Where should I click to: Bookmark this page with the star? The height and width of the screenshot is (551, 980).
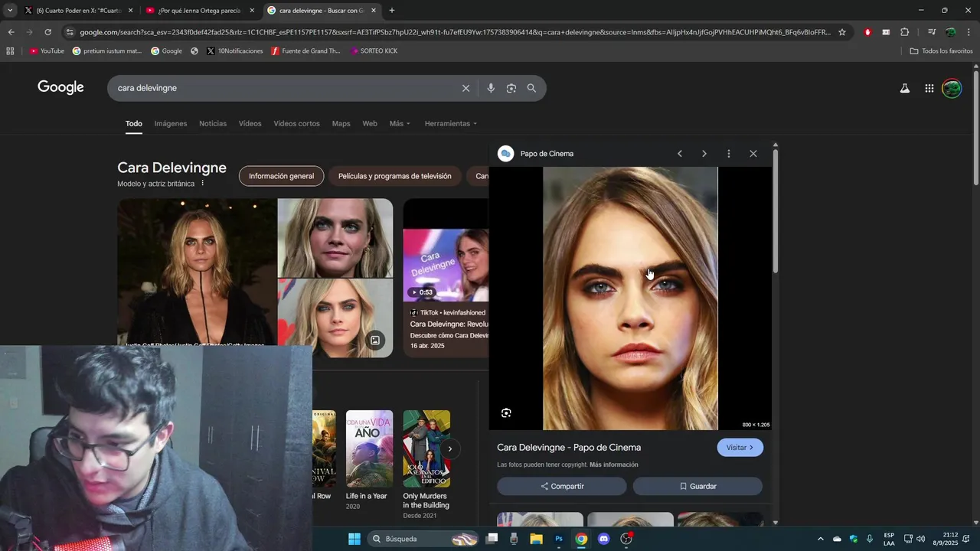pos(842,32)
